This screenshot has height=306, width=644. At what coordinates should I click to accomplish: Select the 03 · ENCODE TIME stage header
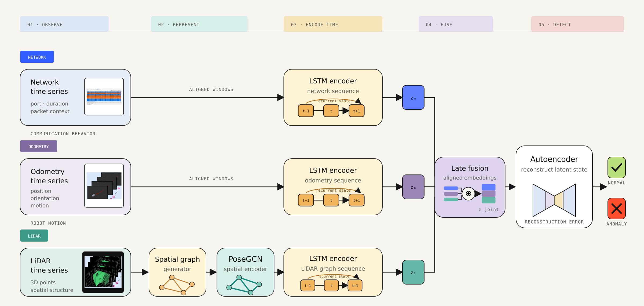pos(333,24)
